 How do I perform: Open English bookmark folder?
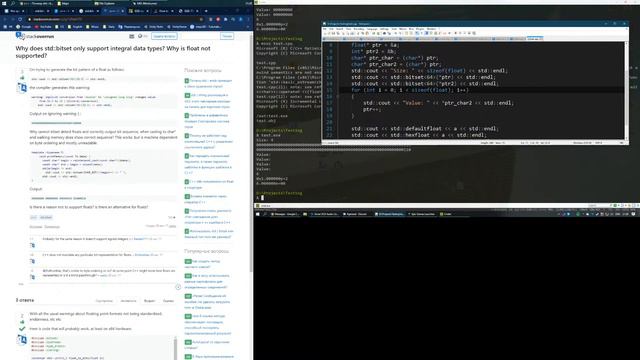coord(74,27)
